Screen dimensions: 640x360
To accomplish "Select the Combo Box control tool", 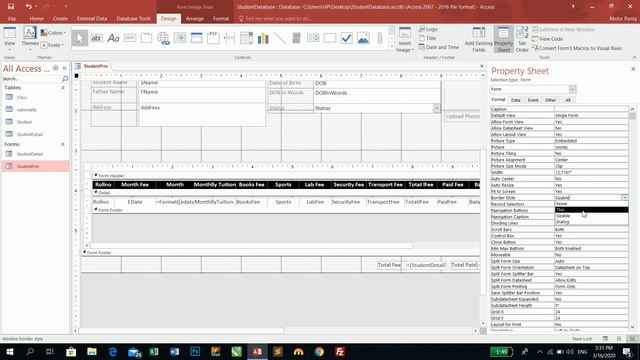I will click(x=247, y=38).
